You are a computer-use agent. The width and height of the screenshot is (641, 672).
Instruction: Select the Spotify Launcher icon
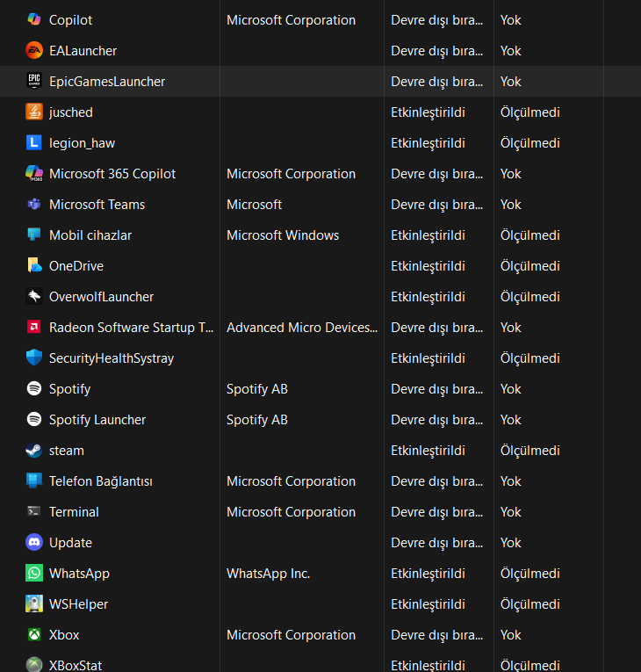pos(34,420)
